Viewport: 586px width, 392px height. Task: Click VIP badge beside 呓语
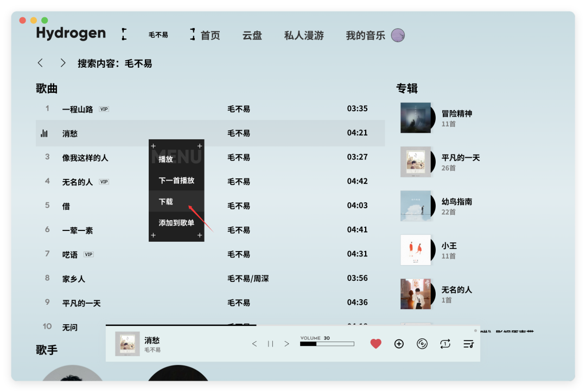(88, 255)
